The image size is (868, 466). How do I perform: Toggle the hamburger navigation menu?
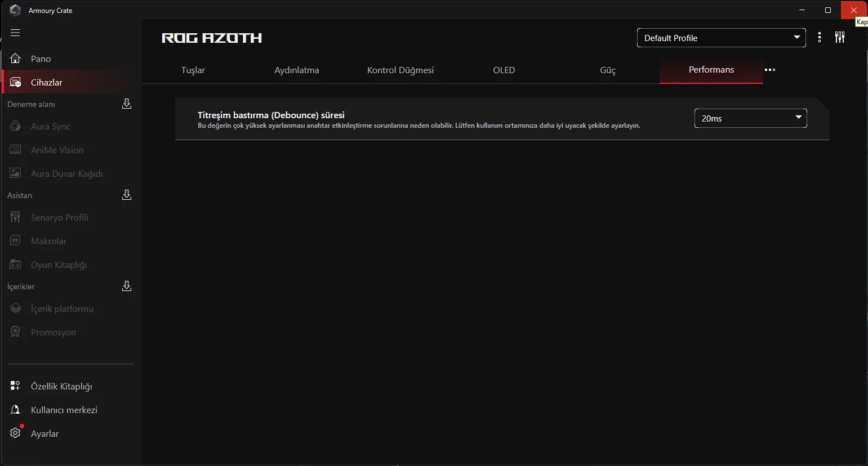pos(15,33)
